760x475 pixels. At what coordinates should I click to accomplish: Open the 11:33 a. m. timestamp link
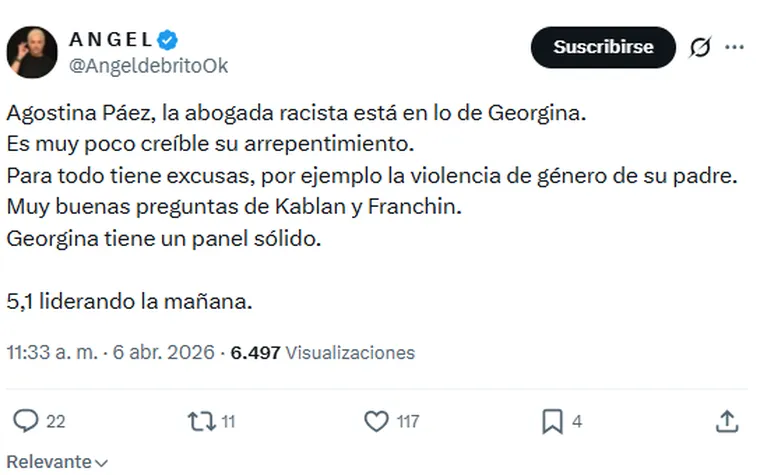(x=52, y=353)
